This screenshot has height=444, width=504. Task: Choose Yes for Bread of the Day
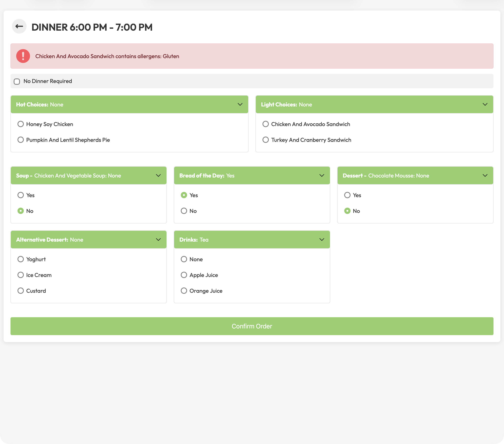[x=184, y=195]
